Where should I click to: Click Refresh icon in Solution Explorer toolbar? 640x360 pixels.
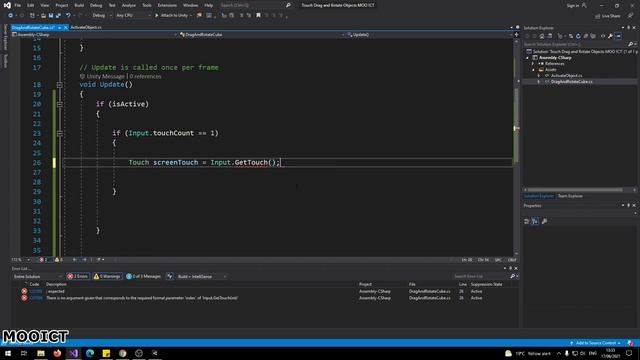tap(578, 36)
